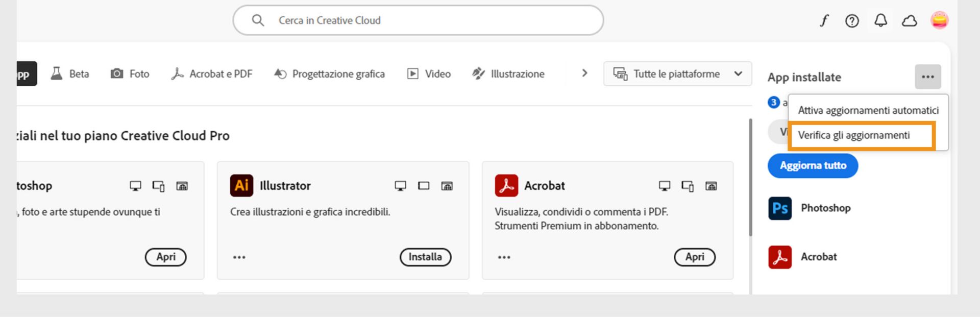Screen dimensions: 980x317
Task: Open the help question mark icon
Action: click(852, 20)
